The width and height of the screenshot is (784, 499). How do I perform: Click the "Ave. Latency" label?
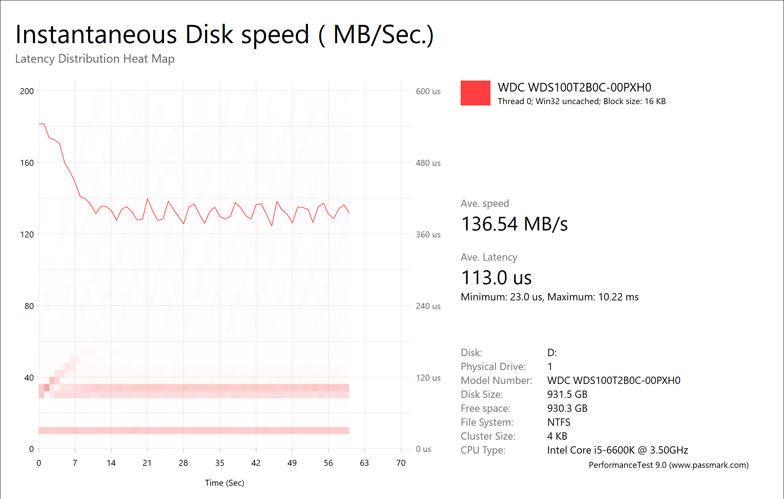pyautogui.click(x=489, y=257)
